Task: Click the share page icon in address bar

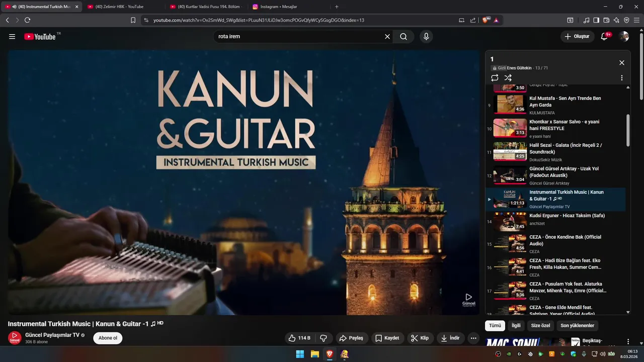Action: click(473, 20)
